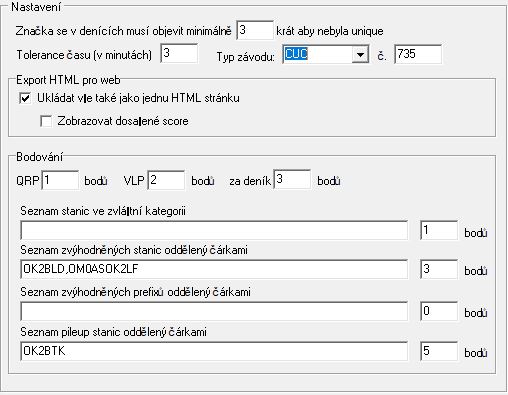Select the CUC text in race type combo box
This screenshot has height=395, width=508.
pos(296,54)
